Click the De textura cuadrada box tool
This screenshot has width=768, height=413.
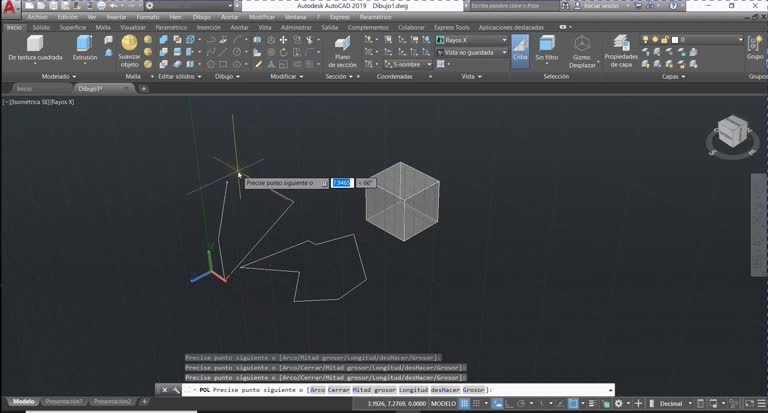35,48
